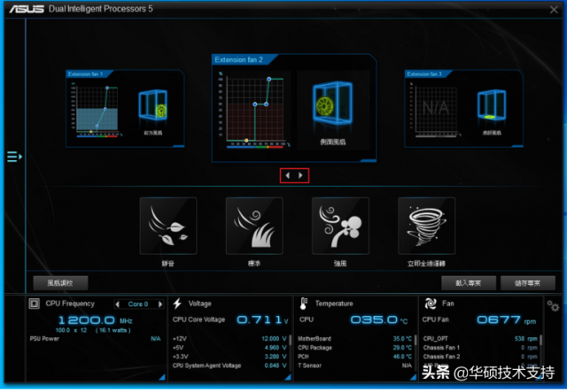
Task: Show the next fan with right arrow
Action: (300, 175)
